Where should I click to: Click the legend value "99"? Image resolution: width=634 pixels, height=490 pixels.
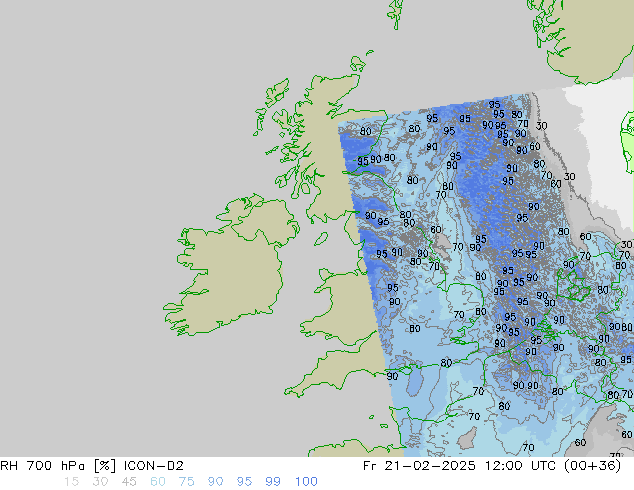pos(273,482)
